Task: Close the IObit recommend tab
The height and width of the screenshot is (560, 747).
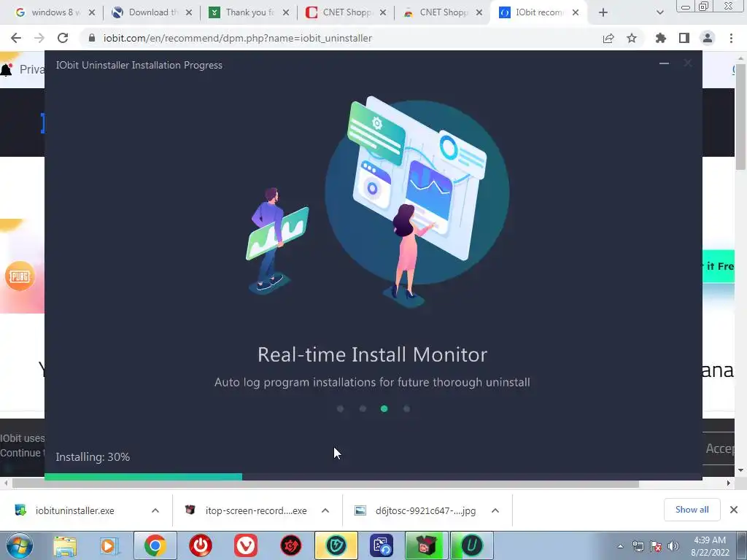Action: coord(576,12)
